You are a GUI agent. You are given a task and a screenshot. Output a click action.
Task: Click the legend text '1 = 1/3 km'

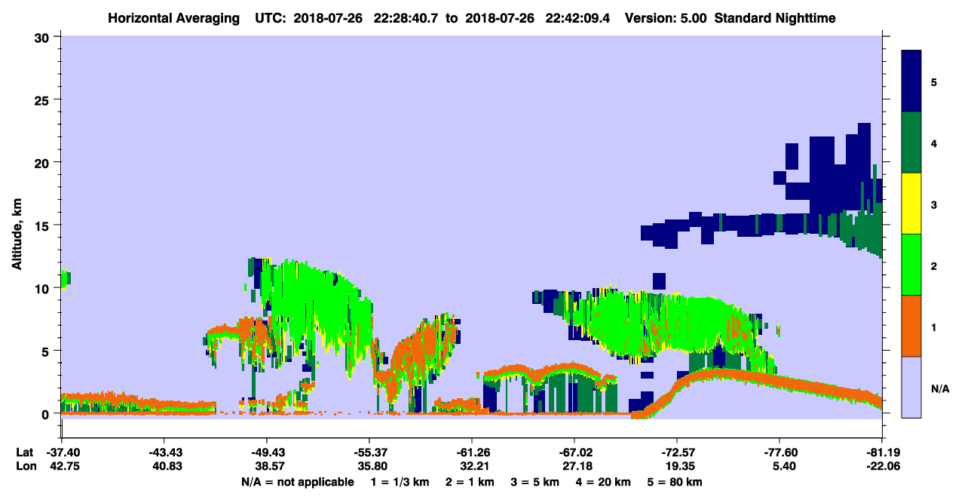click(x=400, y=482)
